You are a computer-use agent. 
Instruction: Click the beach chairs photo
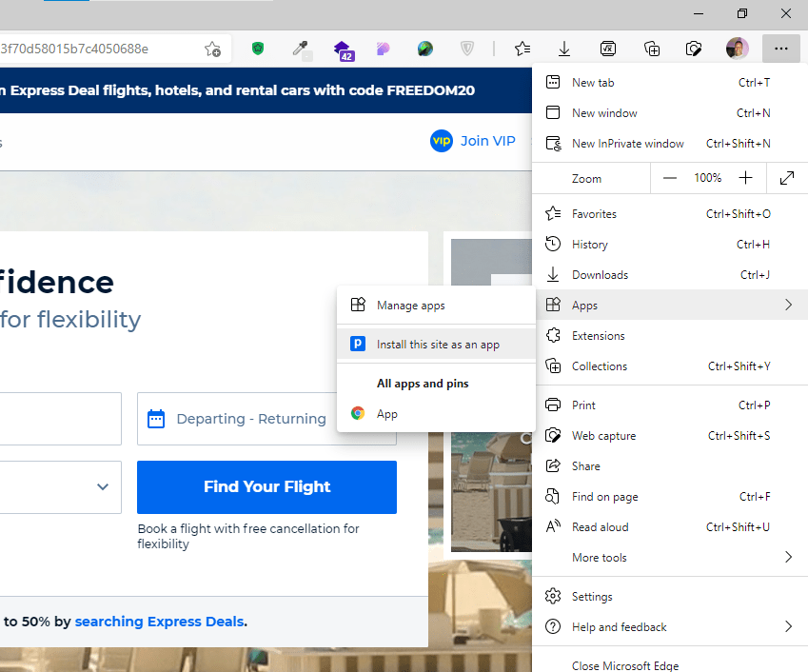click(491, 492)
